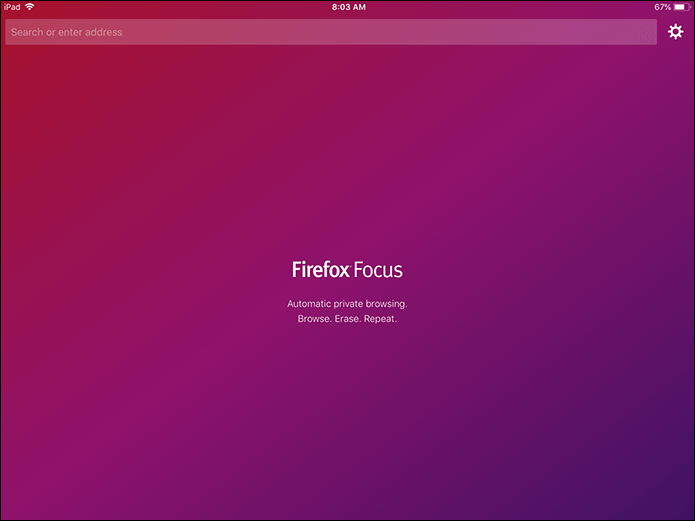The height and width of the screenshot is (521, 695).
Task: Click the words "private browsing." in the tagline
Action: tap(371, 303)
